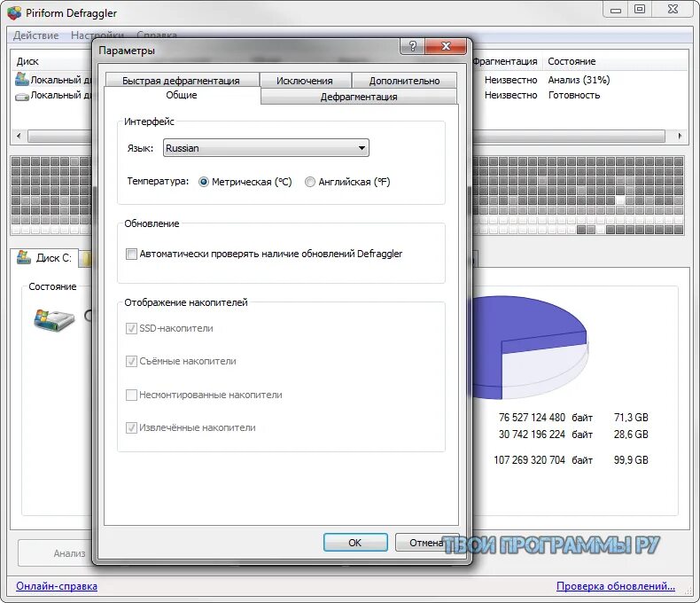The image size is (700, 603).
Task: Click the second local disk's drive icon
Action: pyautogui.click(x=22, y=96)
